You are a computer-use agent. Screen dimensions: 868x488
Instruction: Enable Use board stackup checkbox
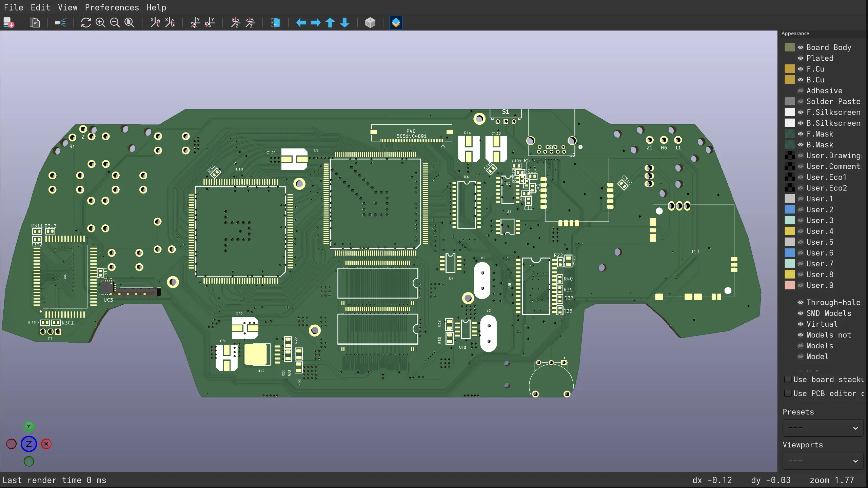click(x=788, y=379)
